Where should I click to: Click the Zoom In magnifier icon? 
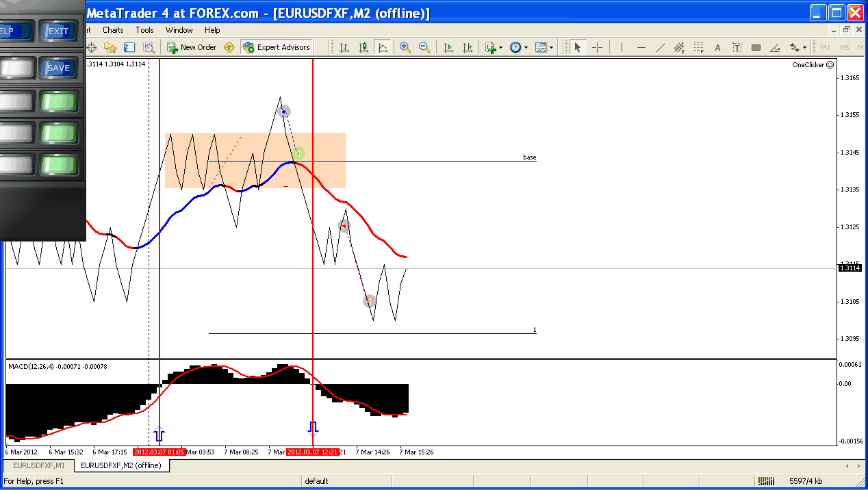click(x=405, y=47)
